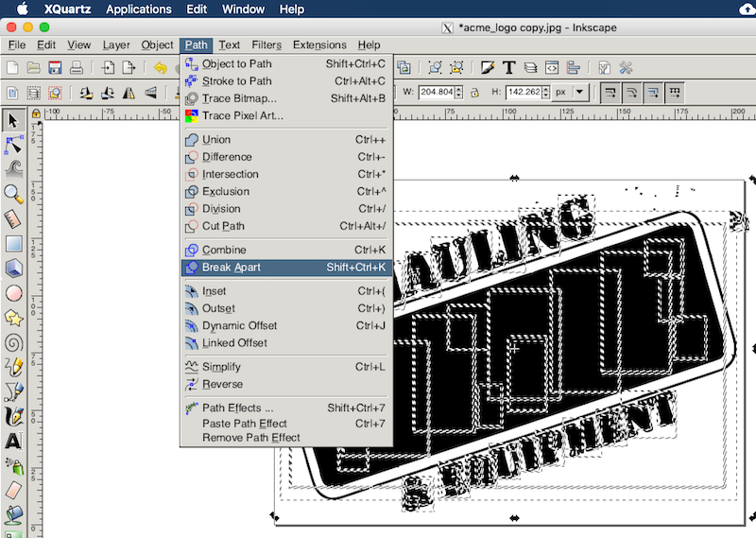The height and width of the screenshot is (538, 756).
Task: Choose Break Apart from Path menu
Action: click(286, 268)
